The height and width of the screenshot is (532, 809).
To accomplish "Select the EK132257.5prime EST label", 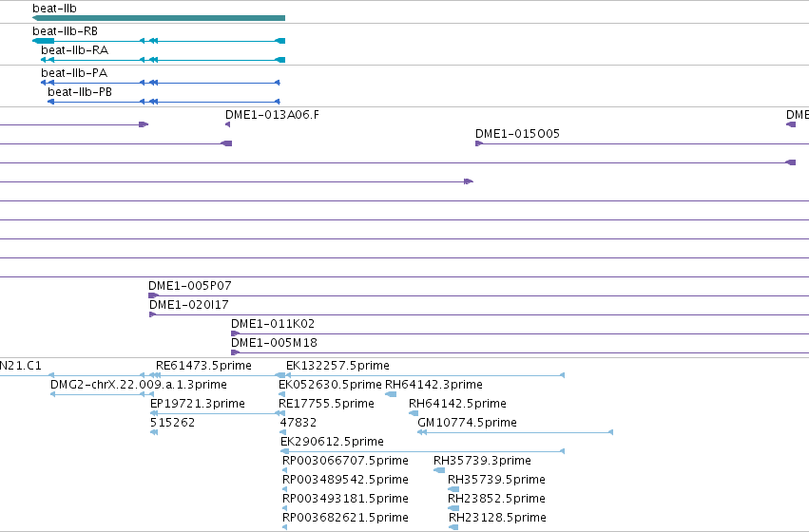I will tap(337, 365).
